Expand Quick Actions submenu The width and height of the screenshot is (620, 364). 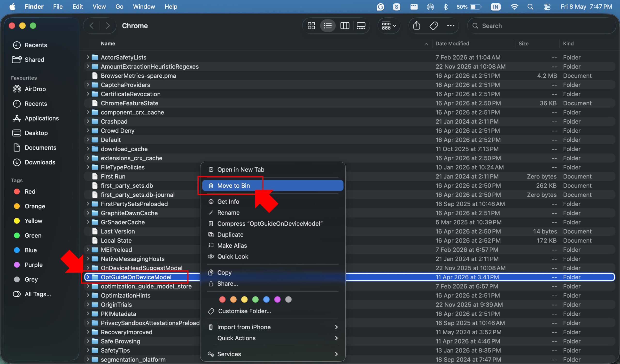[273, 338]
